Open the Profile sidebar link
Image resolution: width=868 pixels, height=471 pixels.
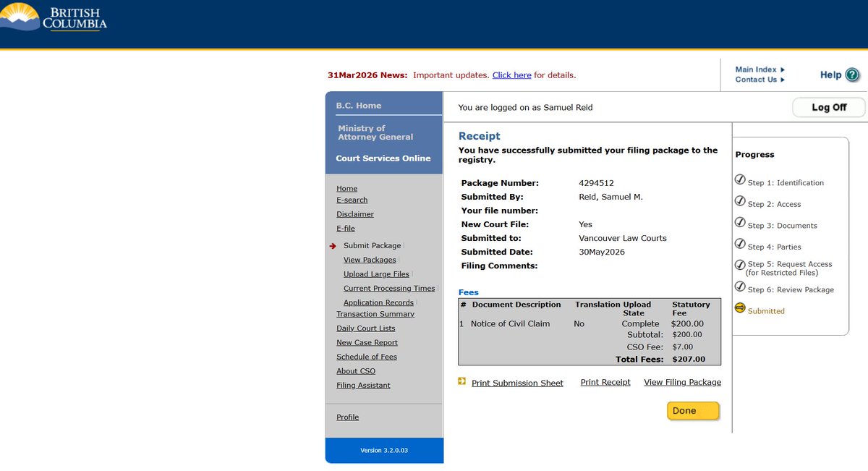[347, 417]
